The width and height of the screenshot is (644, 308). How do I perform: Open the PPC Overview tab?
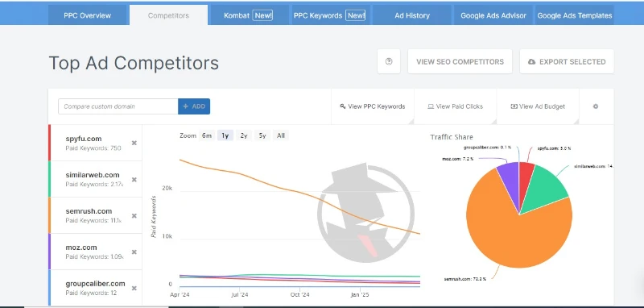[x=87, y=15]
